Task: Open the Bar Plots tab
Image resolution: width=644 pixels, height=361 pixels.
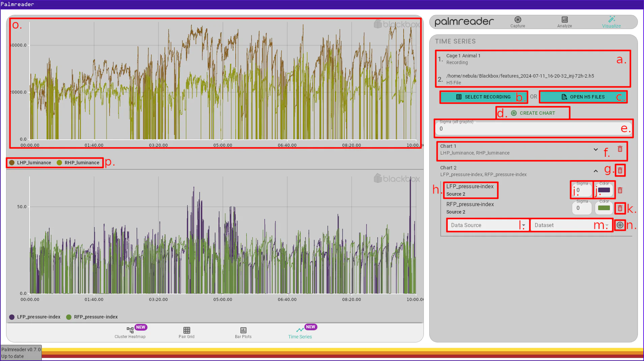Action: [x=243, y=332]
